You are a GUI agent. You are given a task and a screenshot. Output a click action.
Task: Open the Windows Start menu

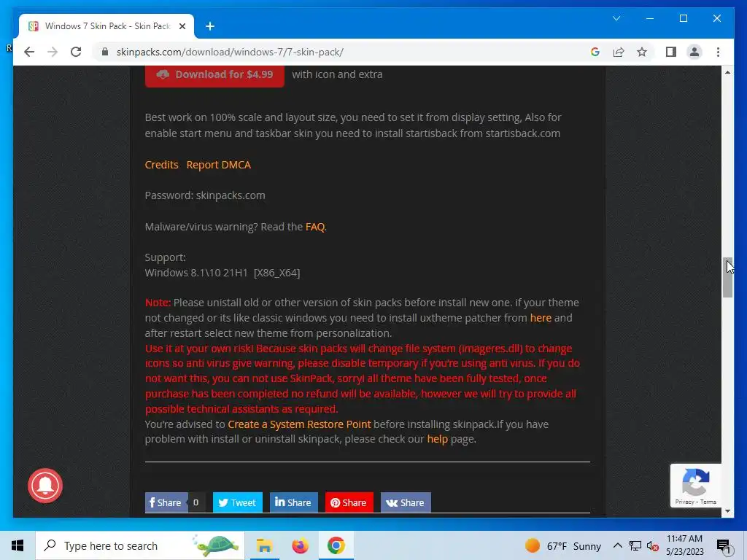[x=18, y=545]
